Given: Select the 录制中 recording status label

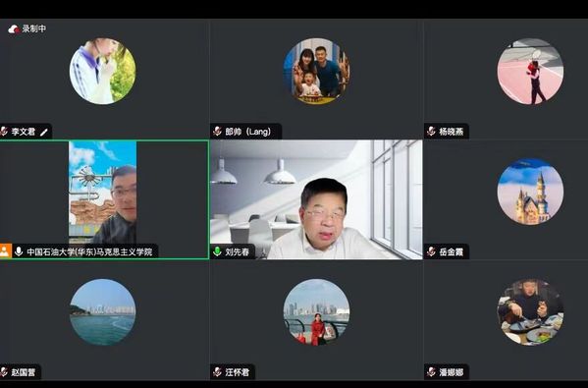Looking at the screenshot, I should (33, 28).
